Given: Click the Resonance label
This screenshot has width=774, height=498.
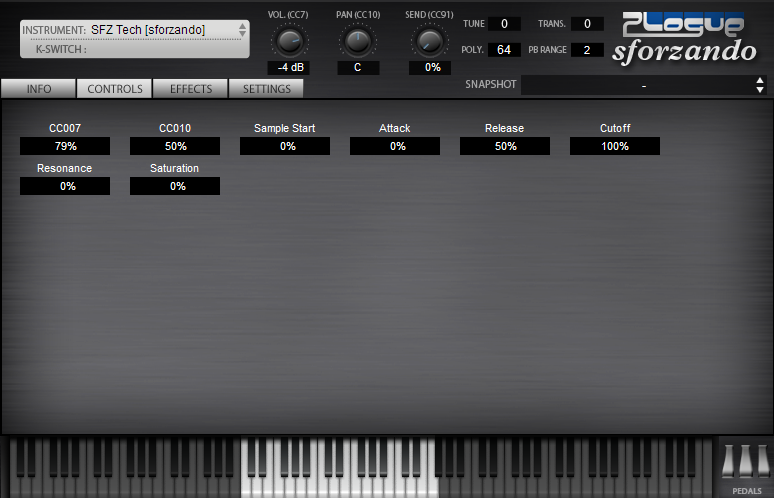Looking at the screenshot, I should [x=65, y=168].
